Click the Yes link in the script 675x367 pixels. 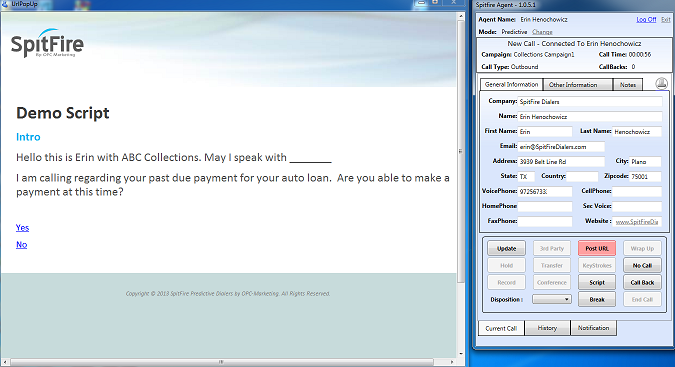(x=22, y=228)
